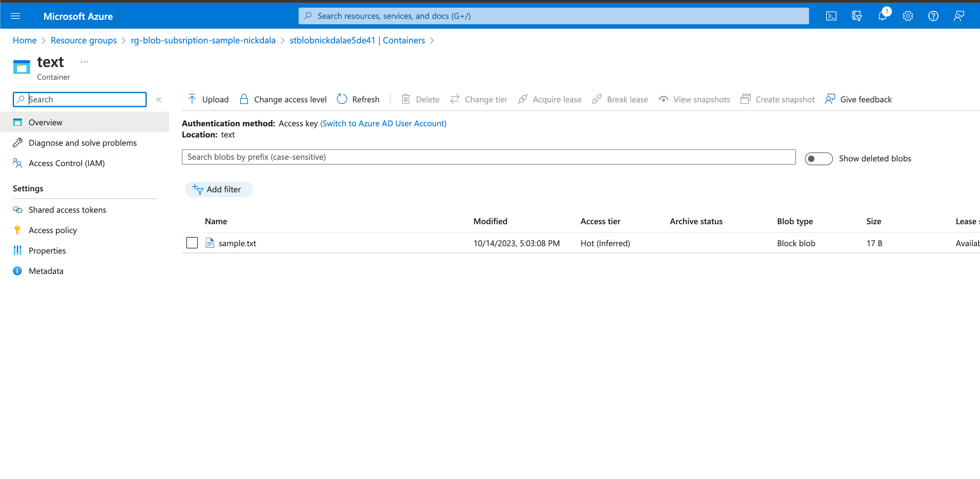Go to Resource groups breadcrumb
The image size is (980, 479).
84,40
